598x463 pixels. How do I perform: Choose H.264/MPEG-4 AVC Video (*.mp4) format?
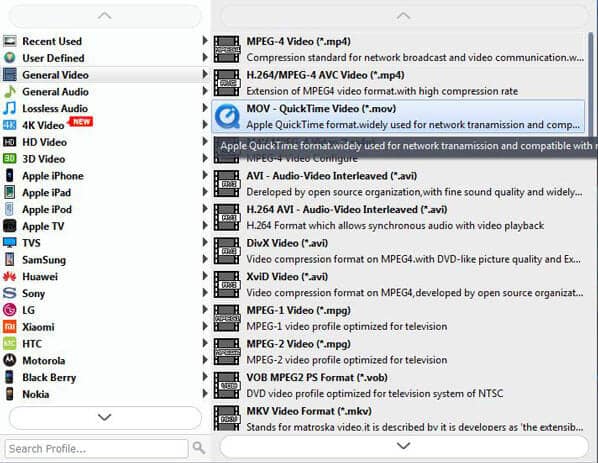tap(399, 83)
